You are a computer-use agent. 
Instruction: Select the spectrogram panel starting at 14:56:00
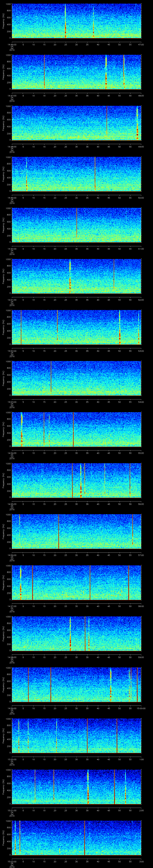click(77, 532)
